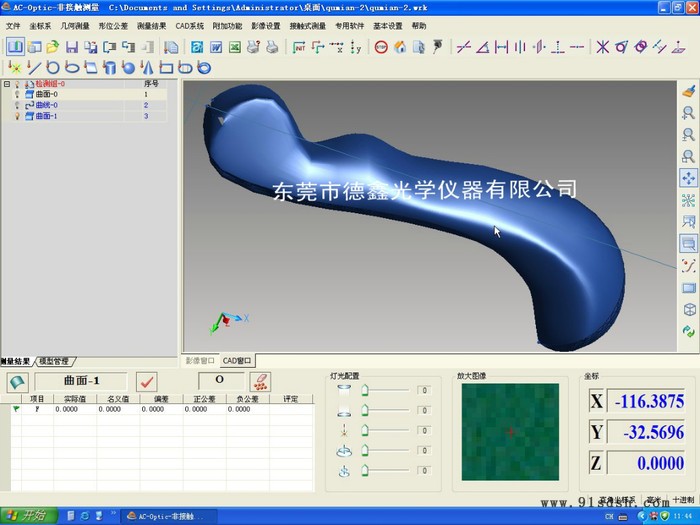Viewport: 700px width, 525px height.
Task: Collapse the 检测组-0 tree node
Action: tap(7, 83)
